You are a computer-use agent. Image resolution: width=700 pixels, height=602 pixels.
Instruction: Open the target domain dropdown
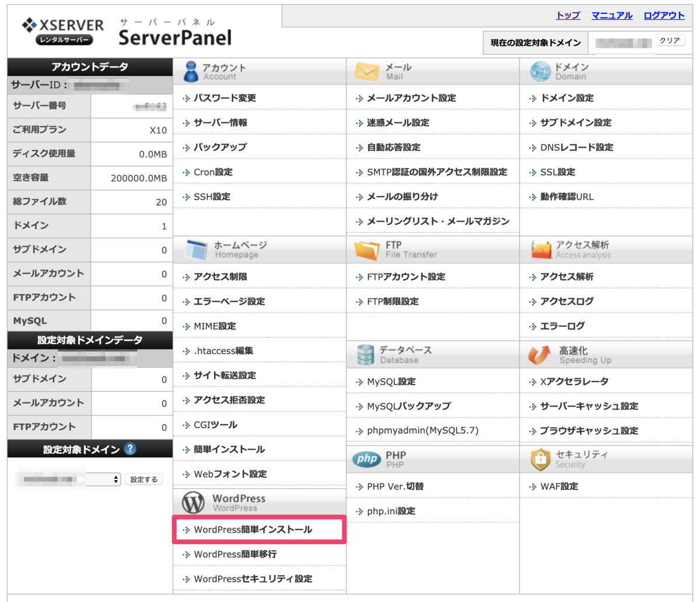point(69,480)
